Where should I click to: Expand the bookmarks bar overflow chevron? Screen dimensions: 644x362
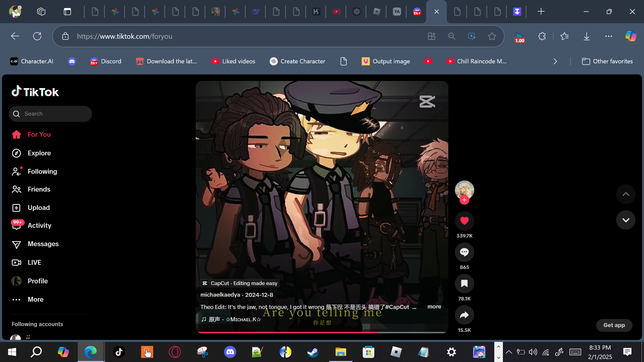pos(555,61)
